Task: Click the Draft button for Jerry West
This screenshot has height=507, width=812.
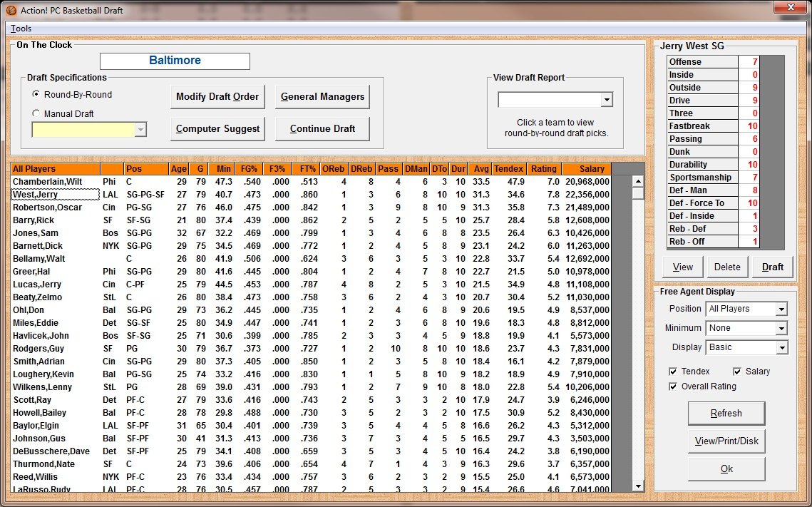Action: tap(773, 267)
